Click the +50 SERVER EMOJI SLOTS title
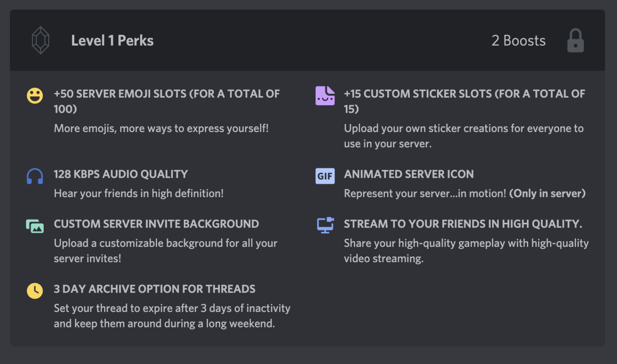The width and height of the screenshot is (617, 364). [x=167, y=94]
